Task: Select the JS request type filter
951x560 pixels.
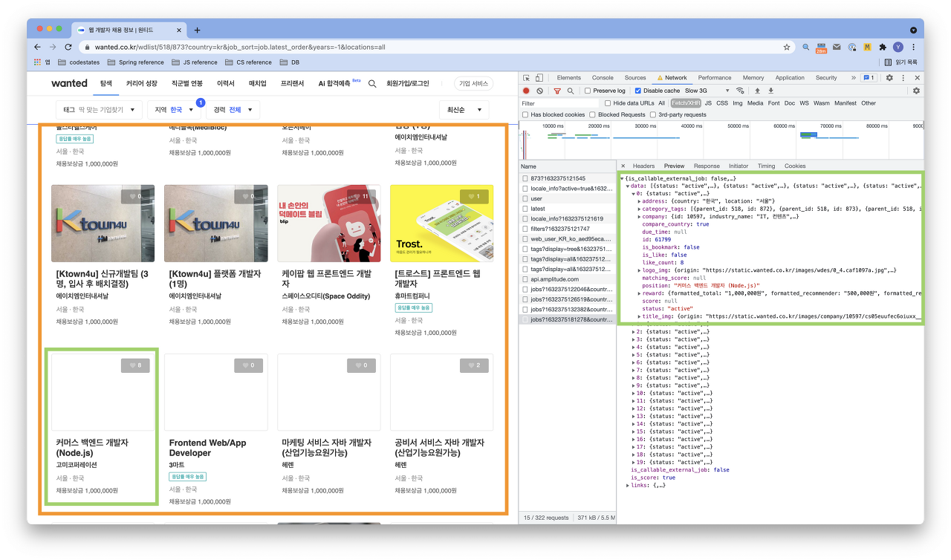Action: 708,103
